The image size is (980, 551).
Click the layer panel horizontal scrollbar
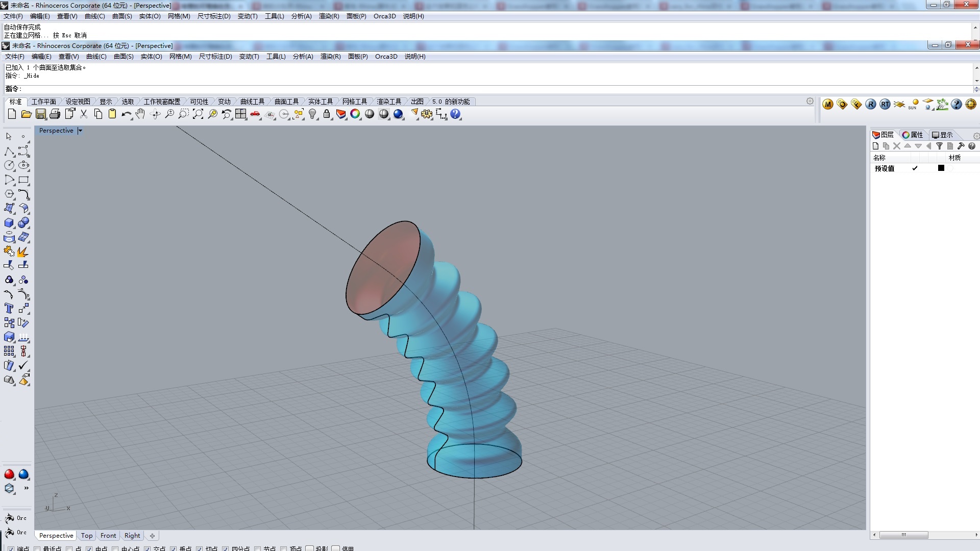(925, 535)
